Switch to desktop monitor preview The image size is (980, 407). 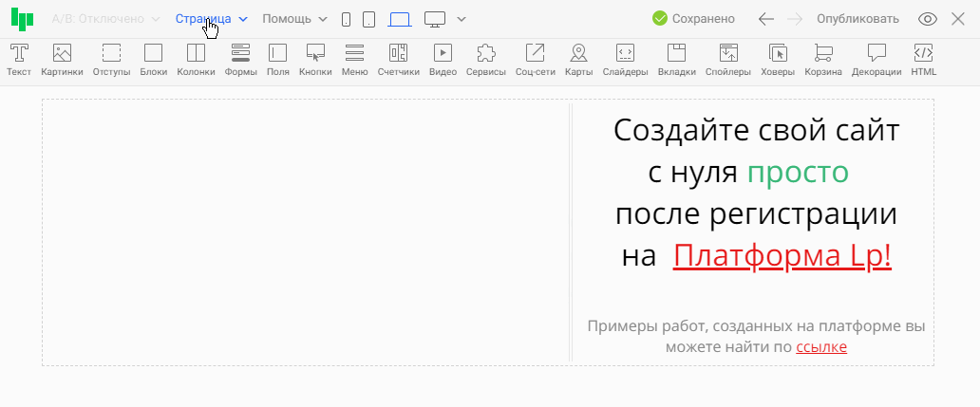pos(434,19)
